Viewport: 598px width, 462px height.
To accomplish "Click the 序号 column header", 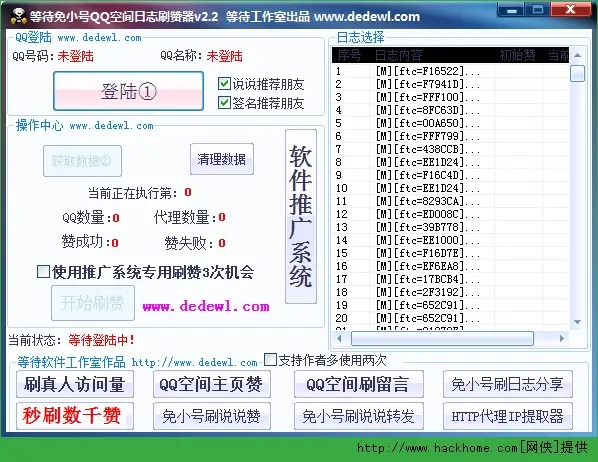I will [x=350, y=55].
